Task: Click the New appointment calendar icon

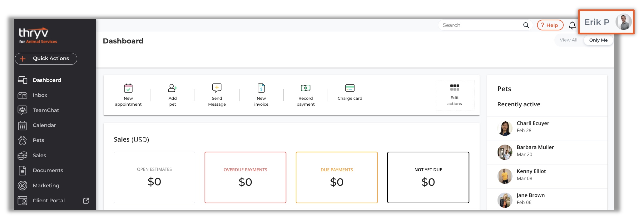Action: pyautogui.click(x=128, y=88)
